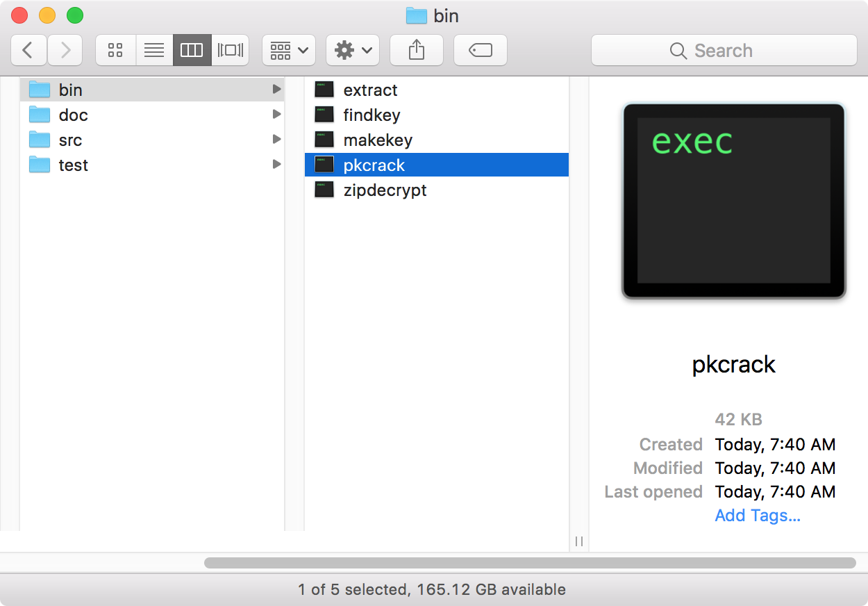
Task: Click the Share toolbar button
Action: (416, 50)
